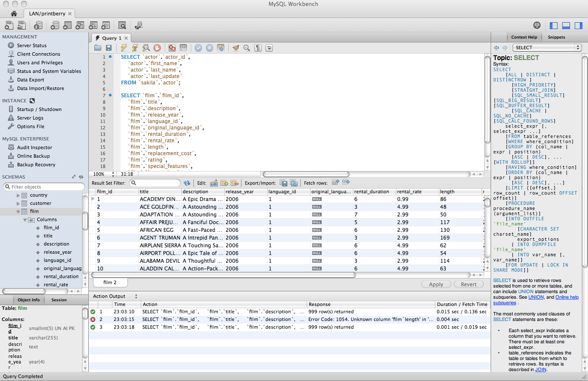Collapse the film table Columns node

pyautogui.click(x=25, y=219)
